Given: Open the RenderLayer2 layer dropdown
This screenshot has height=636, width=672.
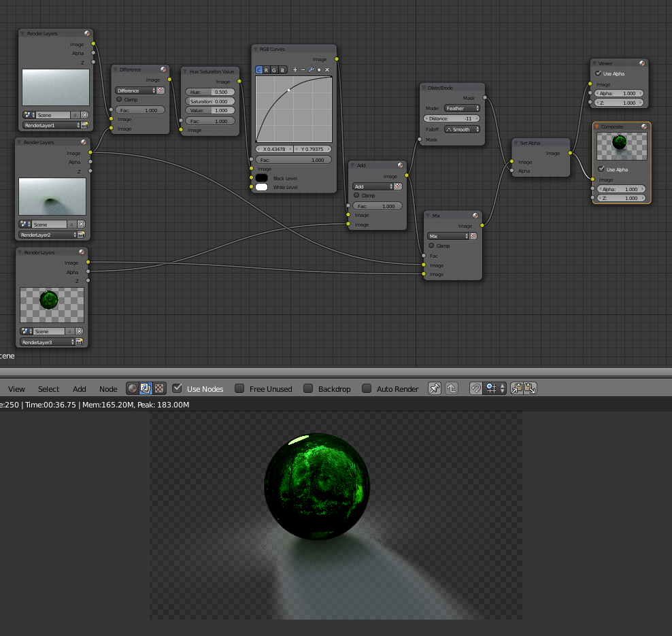Looking at the screenshot, I should tap(48, 235).
